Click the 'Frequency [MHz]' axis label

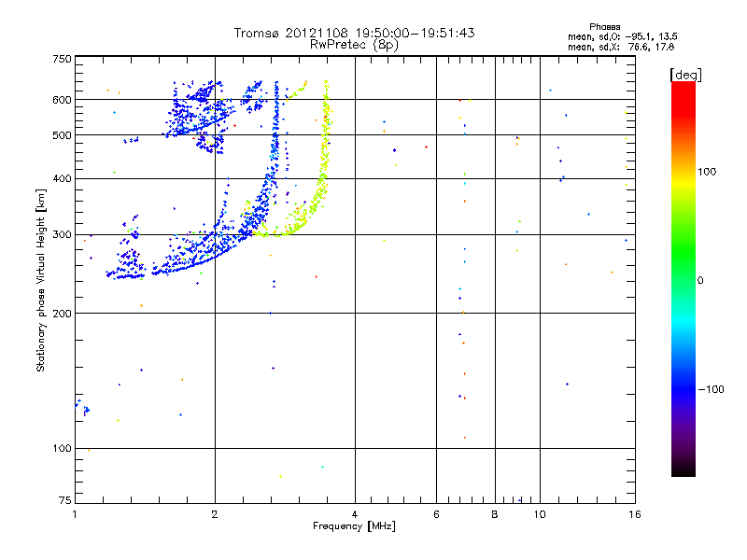354,526
